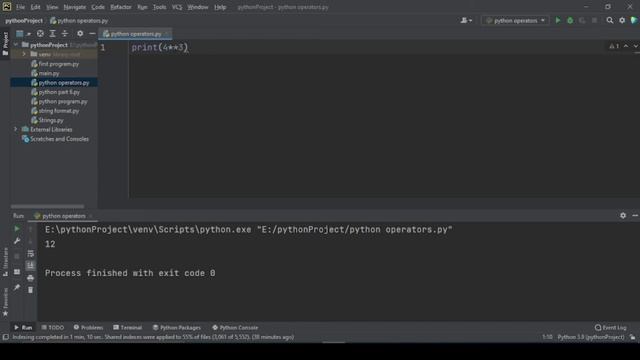Open the Navigate menu

(x=75, y=7)
